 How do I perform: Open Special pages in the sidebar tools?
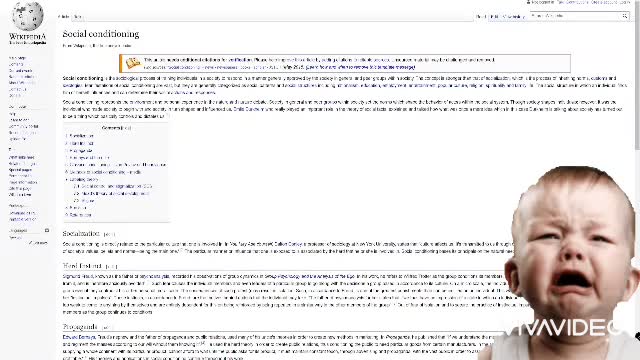click(x=20, y=170)
